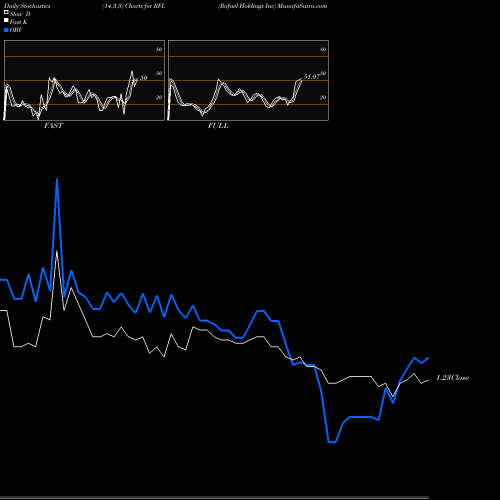Viewport: 500px width, 500px height.
Task: Click the FAST stochastic chart thumbnail
Action: coord(84,80)
